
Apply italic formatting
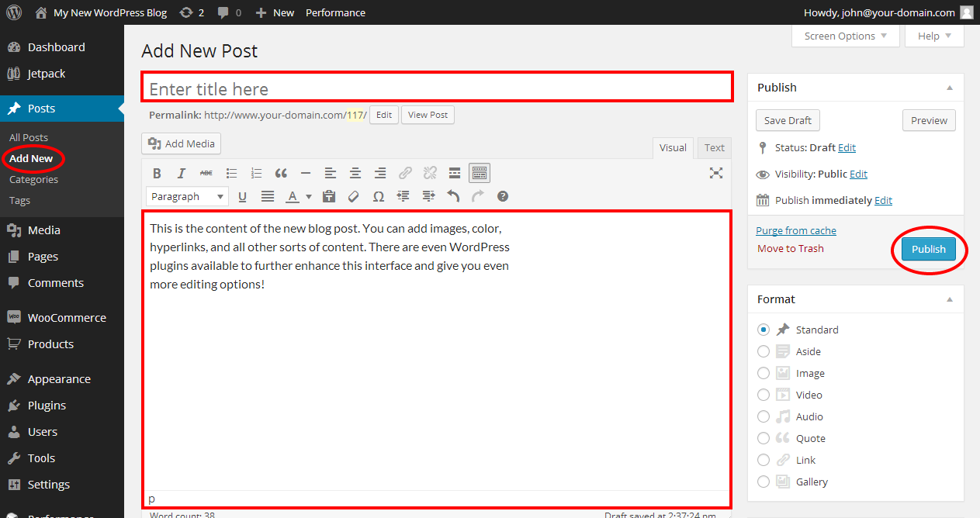click(181, 172)
